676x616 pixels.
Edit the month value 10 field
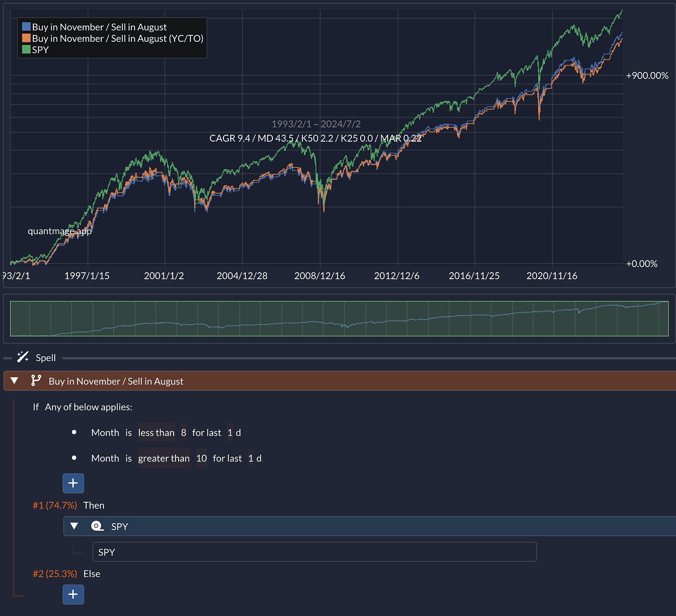(201, 458)
